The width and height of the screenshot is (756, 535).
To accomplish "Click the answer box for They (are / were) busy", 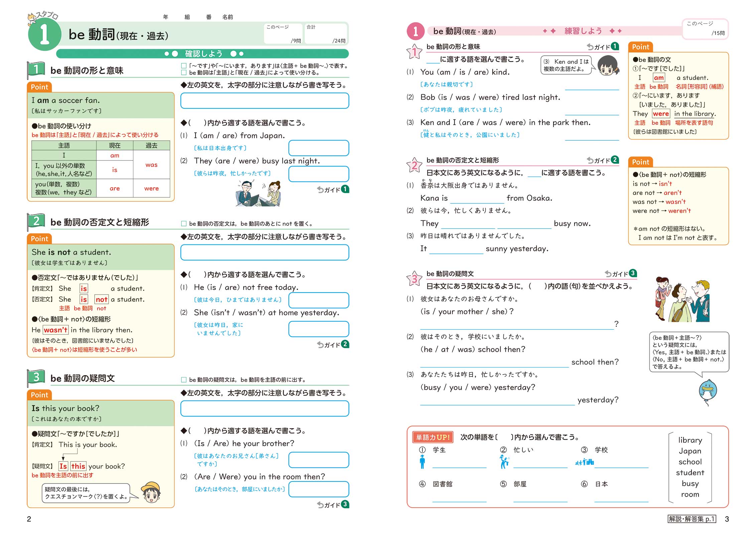I will click(x=319, y=174).
